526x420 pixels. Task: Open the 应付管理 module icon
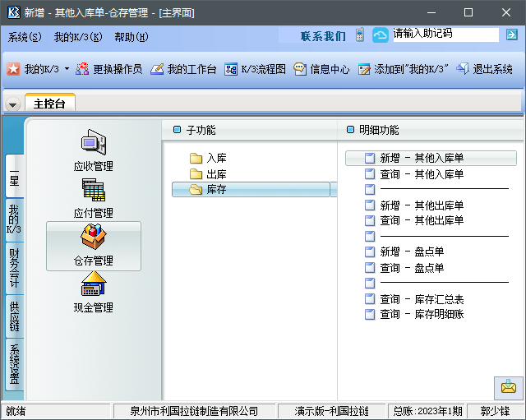coord(93,191)
